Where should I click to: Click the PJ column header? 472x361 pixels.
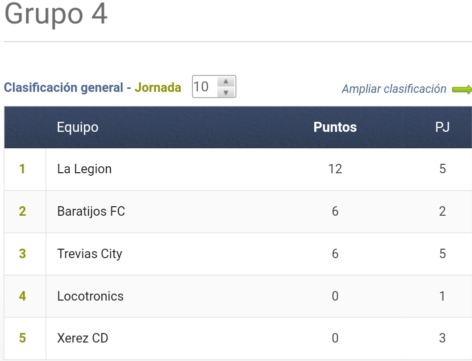click(442, 127)
